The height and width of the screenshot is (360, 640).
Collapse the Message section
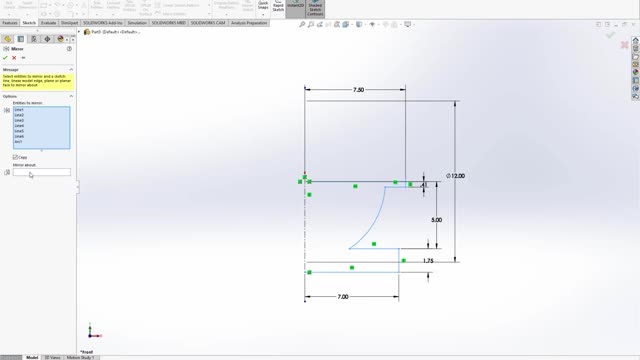[71, 70]
